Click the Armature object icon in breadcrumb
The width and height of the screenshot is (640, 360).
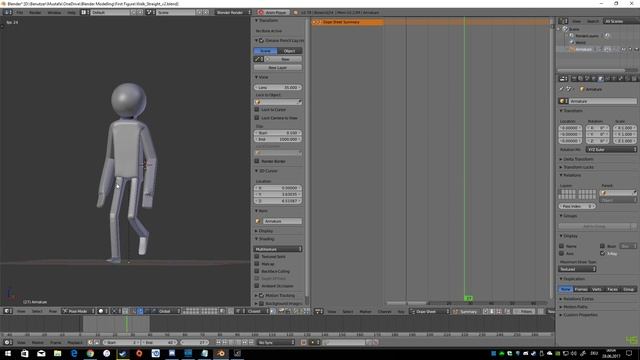(x=582, y=89)
